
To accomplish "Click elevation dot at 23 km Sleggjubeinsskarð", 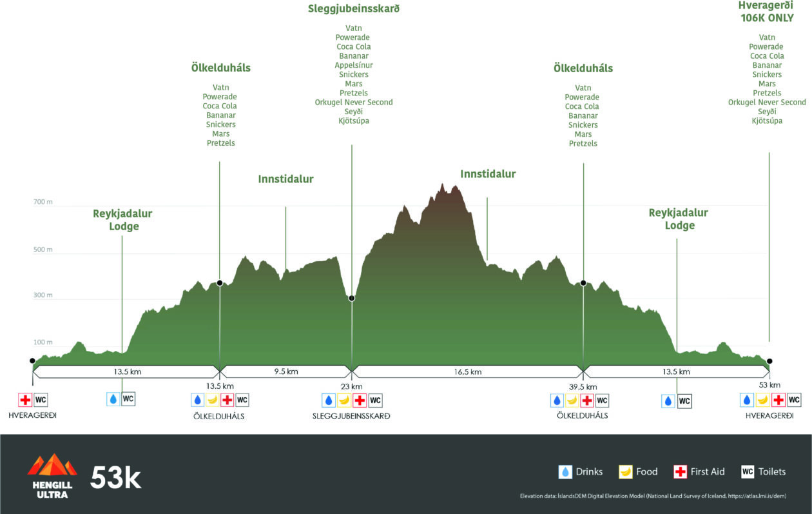I will point(352,298).
